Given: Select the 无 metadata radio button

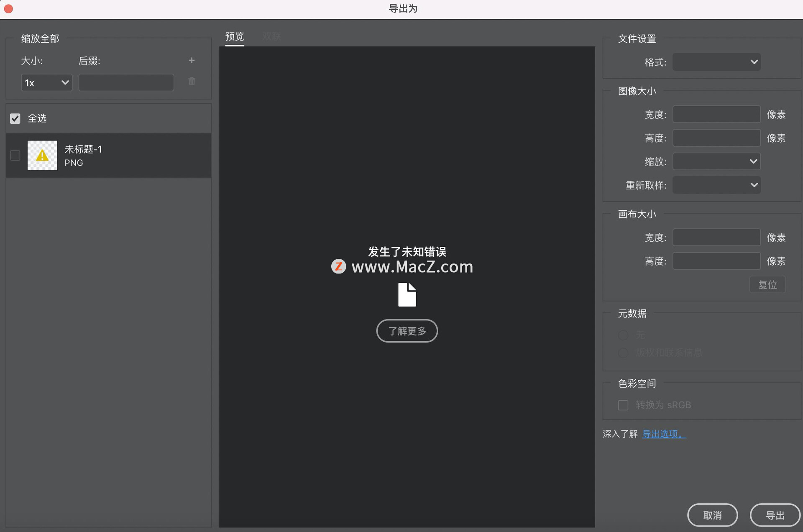Looking at the screenshot, I should pos(623,335).
